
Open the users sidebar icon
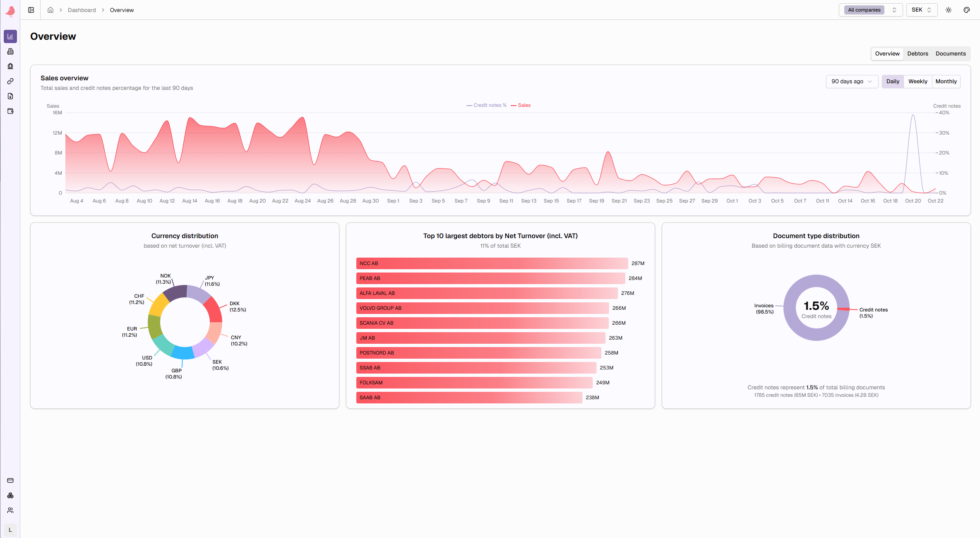tap(10, 510)
